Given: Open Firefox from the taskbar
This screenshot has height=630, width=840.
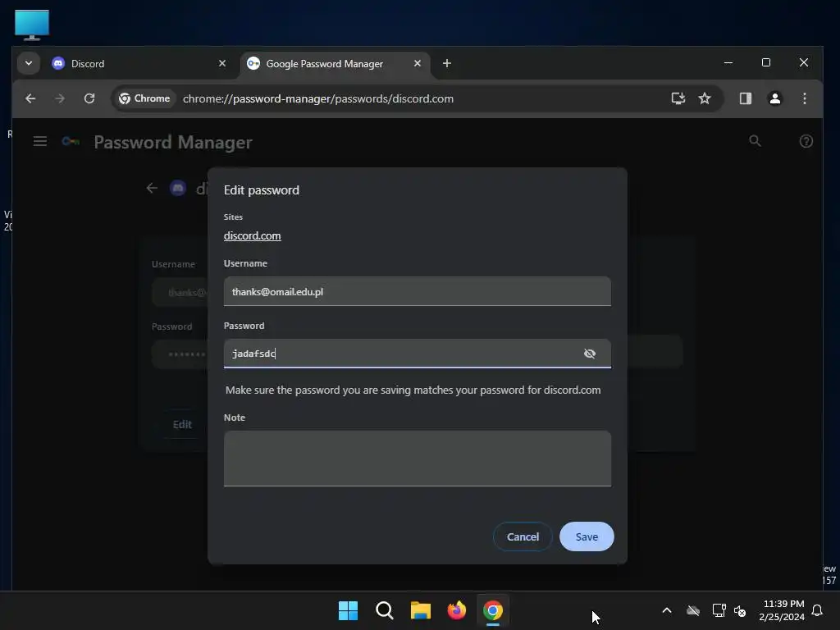Looking at the screenshot, I should tap(456, 610).
